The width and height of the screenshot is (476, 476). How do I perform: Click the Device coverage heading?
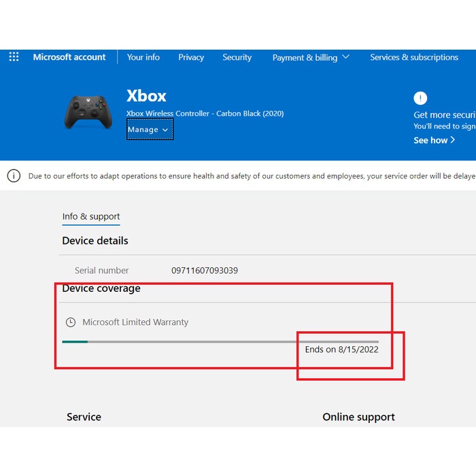pos(101,288)
